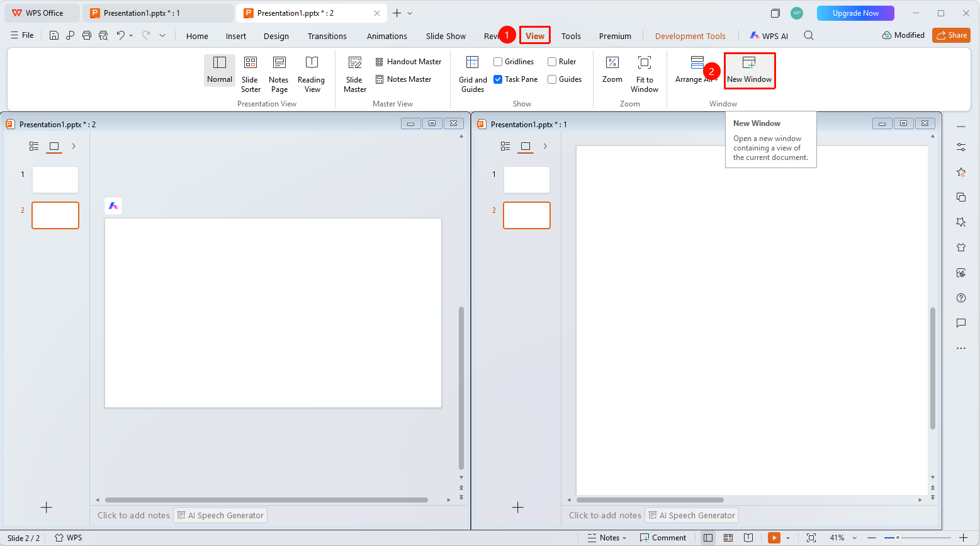This screenshot has width=980, height=546.
Task: Enable the Ruler checkbox
Action: (552, 62)
